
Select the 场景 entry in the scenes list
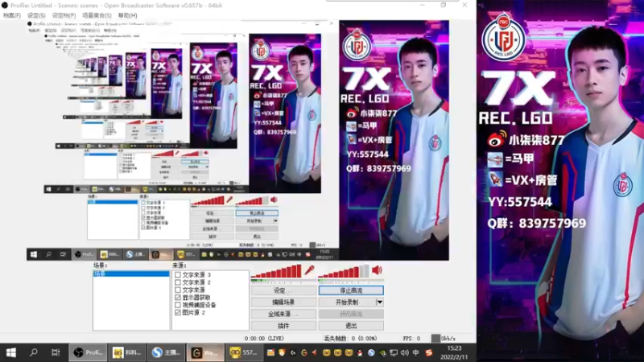[x=131, y=274]
